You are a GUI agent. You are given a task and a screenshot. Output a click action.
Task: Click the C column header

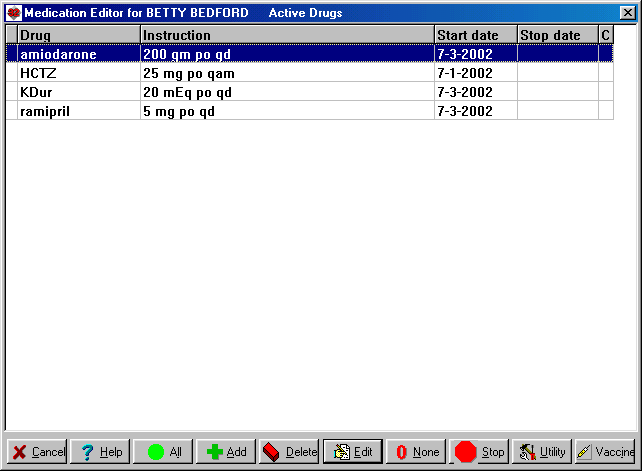tap(606, 35)
